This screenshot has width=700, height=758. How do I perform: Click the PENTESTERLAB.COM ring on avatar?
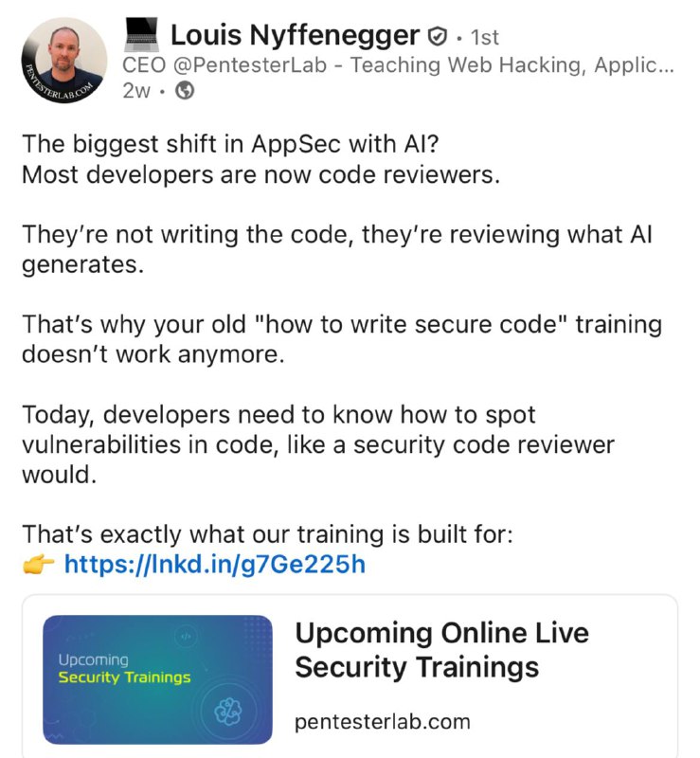click(x=54, y=87)
